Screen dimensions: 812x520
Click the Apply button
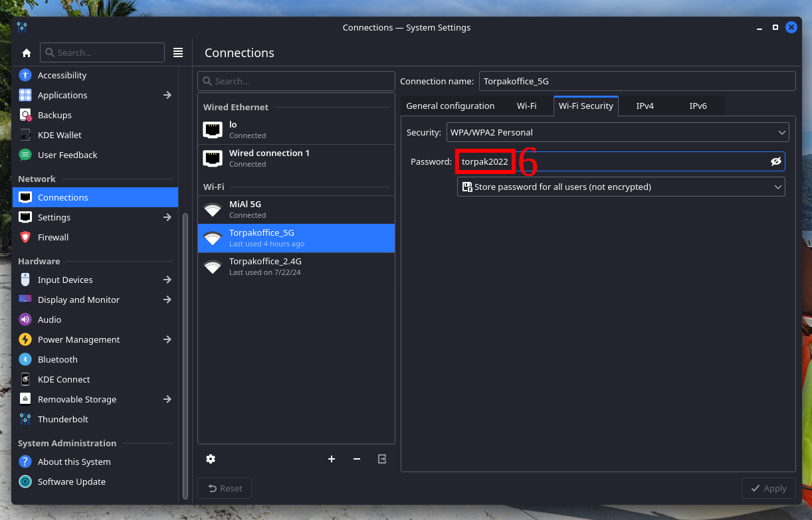768,488
